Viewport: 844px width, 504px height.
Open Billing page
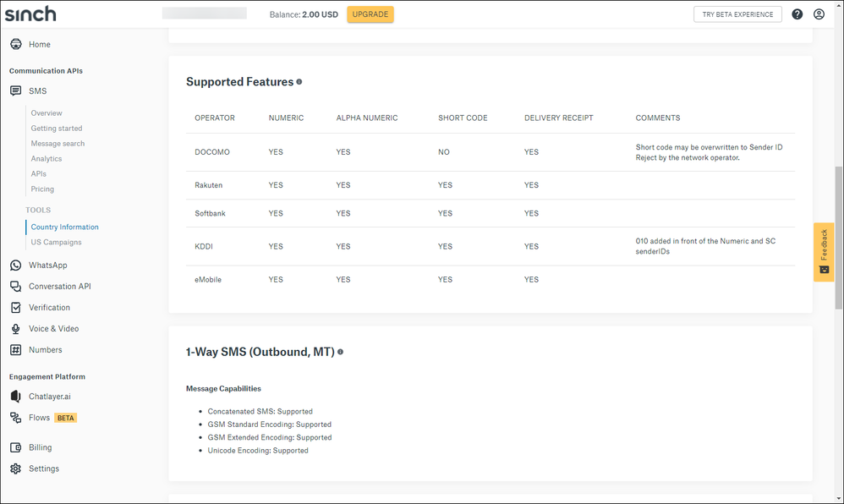(41, 447)
